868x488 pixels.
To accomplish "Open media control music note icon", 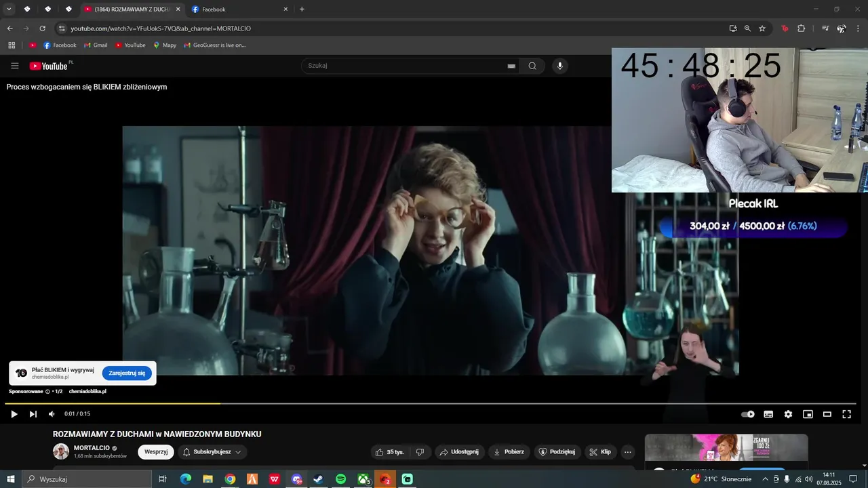I will (x=825, y=28).
